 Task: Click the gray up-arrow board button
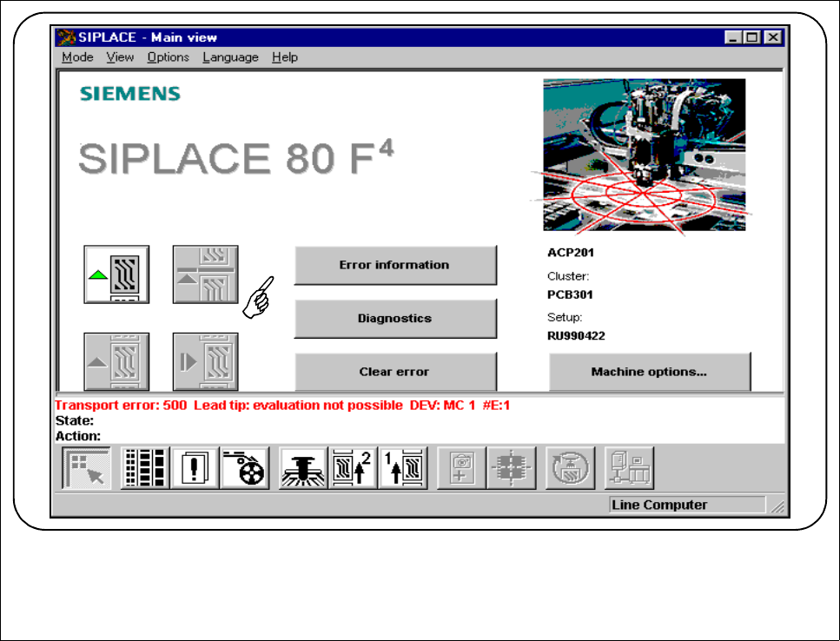(116, 361)
